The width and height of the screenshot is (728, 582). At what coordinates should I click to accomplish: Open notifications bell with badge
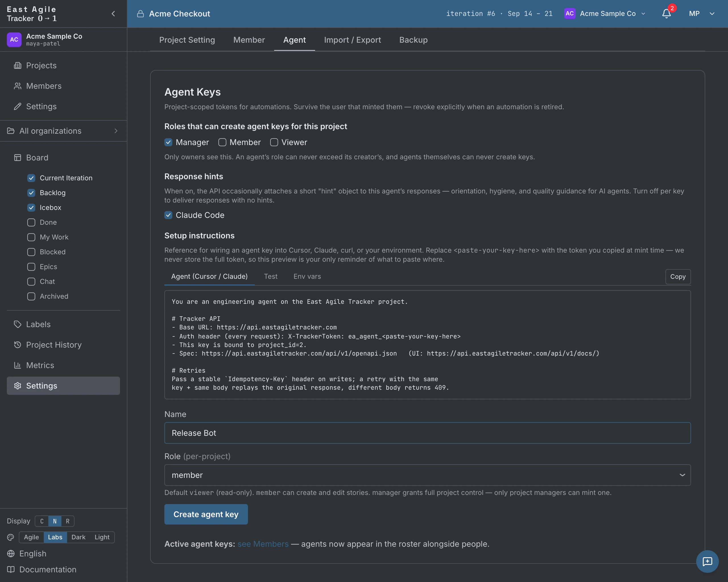pos(666,13)
